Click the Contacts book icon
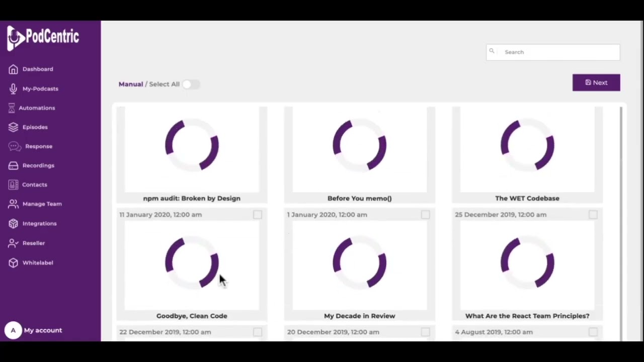The image size is (644, 362). click(13, 185)
